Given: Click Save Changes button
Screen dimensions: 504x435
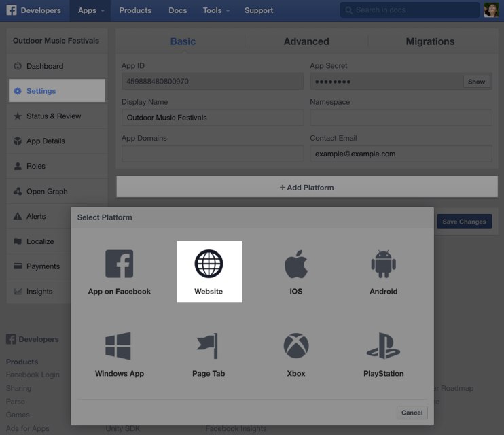Looking at the screenshot, I should [x=464, y=222].
